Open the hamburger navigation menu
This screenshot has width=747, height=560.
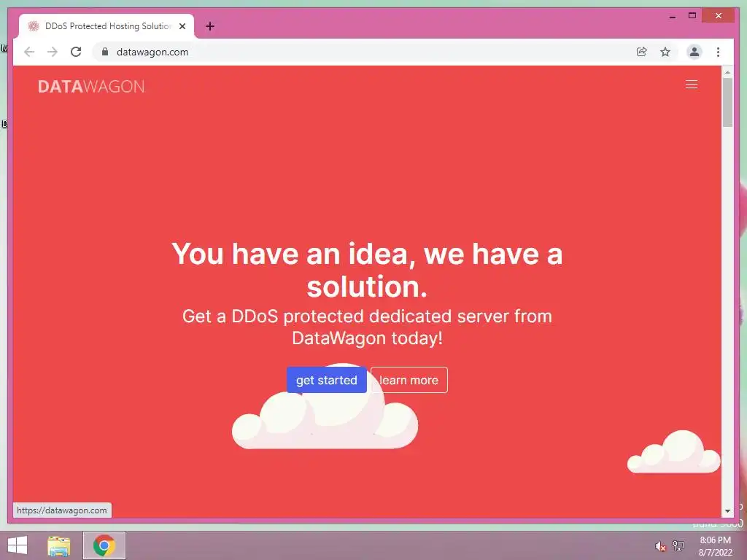click(x=692, y=85)
